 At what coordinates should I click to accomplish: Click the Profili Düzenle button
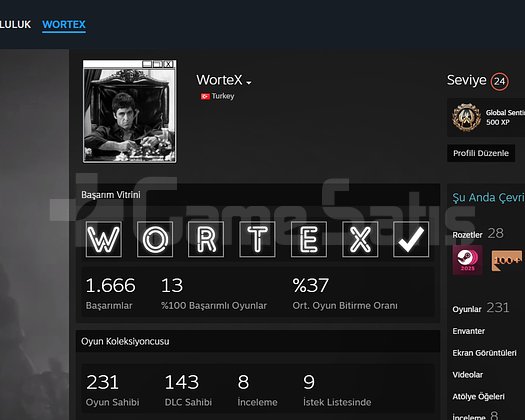tap(481, 153)
